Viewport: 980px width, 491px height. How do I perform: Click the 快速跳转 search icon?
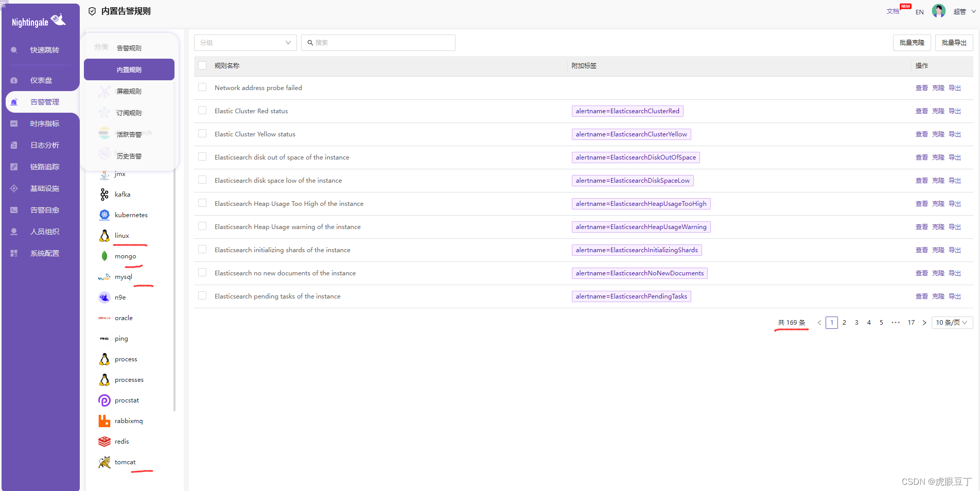point(14,50)
